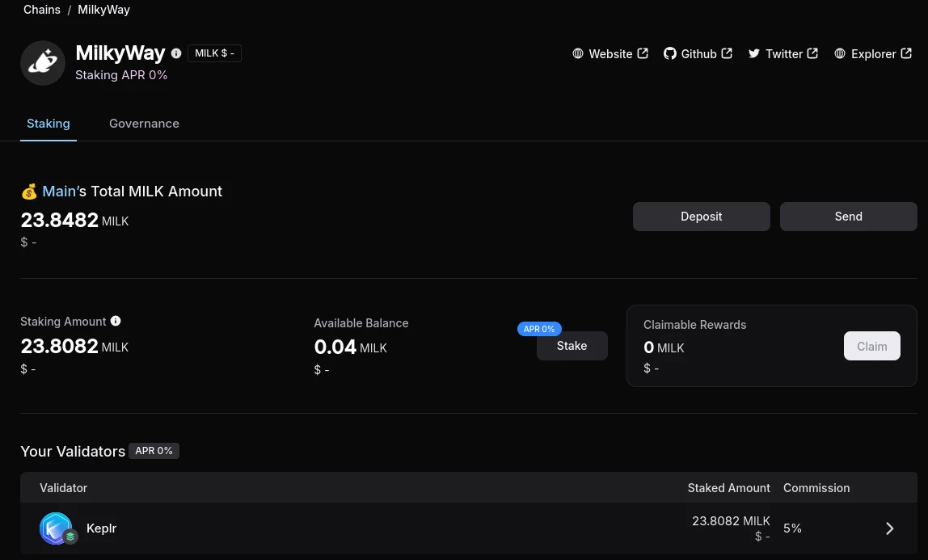The image size is (928, 560).
Task: Click the Available Balance label
Action: coord(361,323)
